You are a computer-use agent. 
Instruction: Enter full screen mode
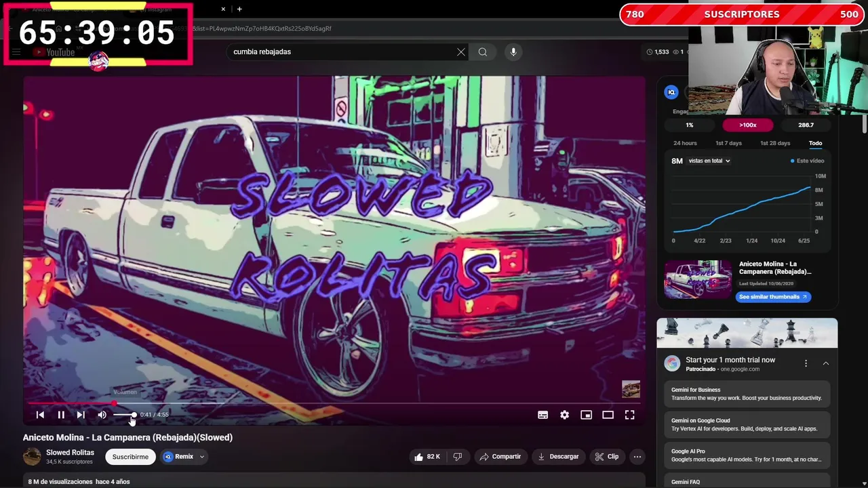click(629, 415)
